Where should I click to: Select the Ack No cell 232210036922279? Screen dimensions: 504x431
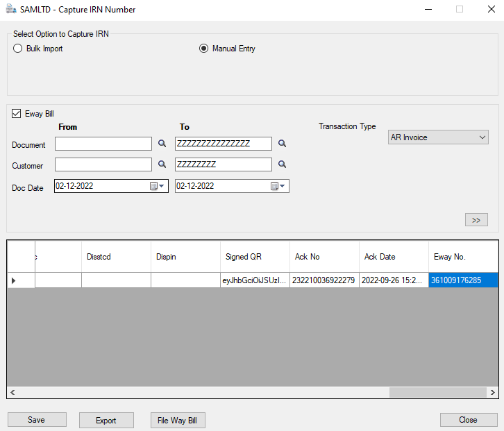click(324, 280)
